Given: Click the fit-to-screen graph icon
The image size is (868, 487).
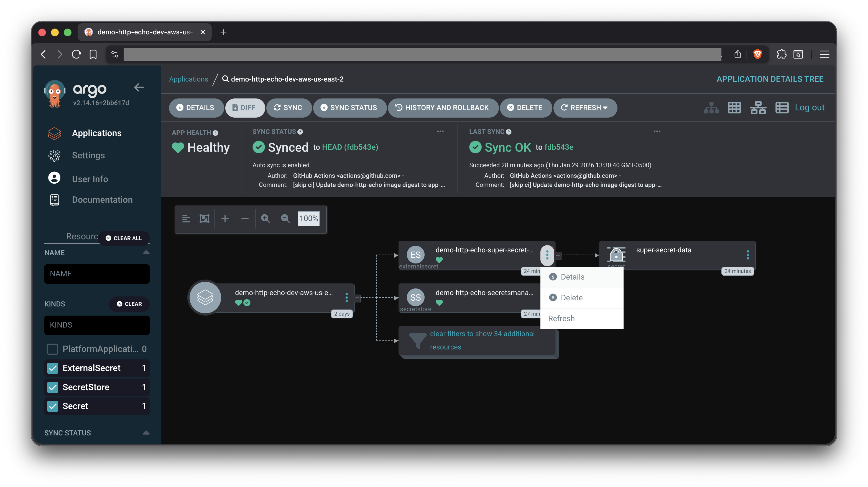Looking at the screenshot, I should 204,219.
